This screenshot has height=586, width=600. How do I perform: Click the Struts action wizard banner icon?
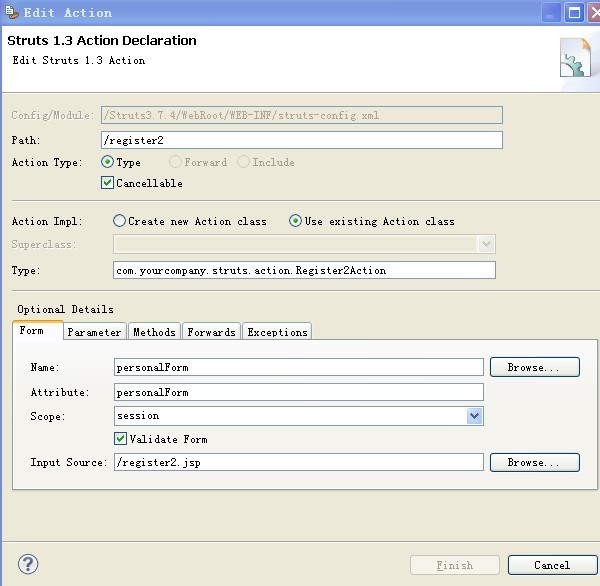click(x=575, y=57)
